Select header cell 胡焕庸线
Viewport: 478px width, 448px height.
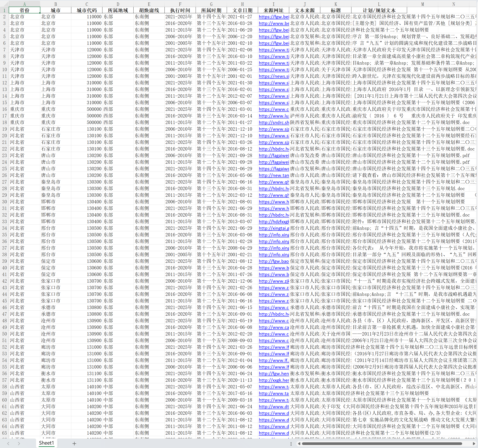(149, 10)
